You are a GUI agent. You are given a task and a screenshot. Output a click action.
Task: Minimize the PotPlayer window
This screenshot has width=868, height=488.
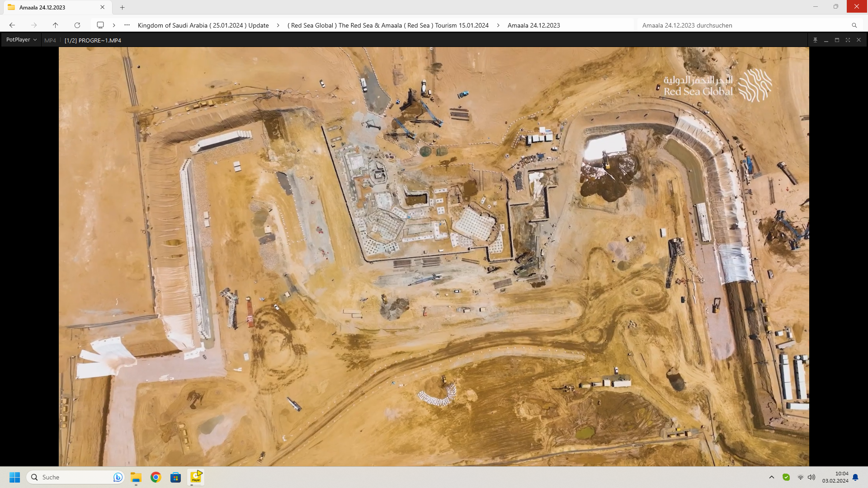(826, 40)
